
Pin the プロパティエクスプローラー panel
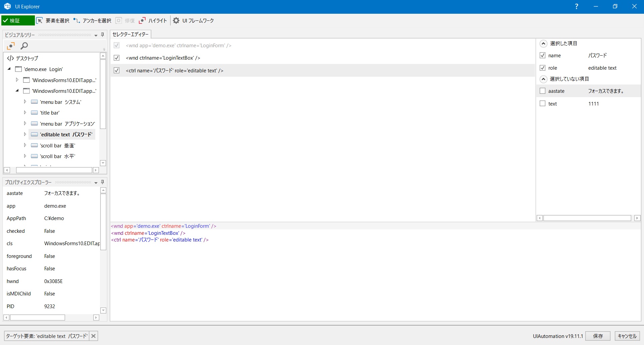103,182
